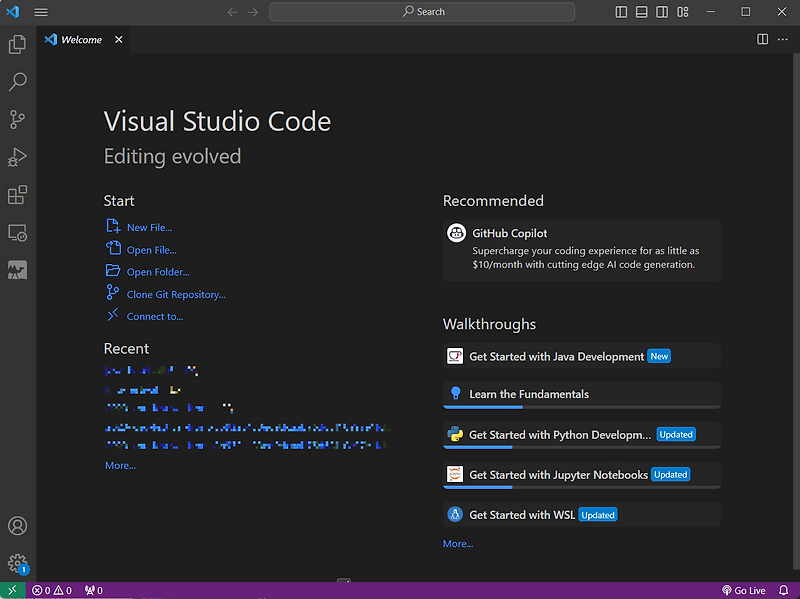Toggle the secondary side bar layout button
The height and width of the screenshot is (599, 800).
click(662, 12)
